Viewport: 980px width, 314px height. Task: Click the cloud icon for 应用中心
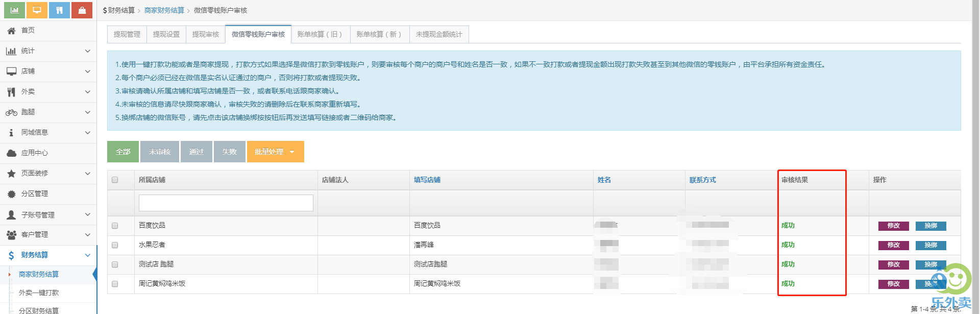point(11,153)
